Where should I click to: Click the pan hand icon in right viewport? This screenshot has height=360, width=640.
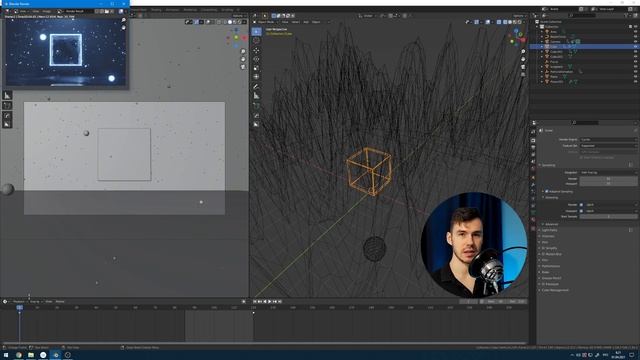(523, 59)
